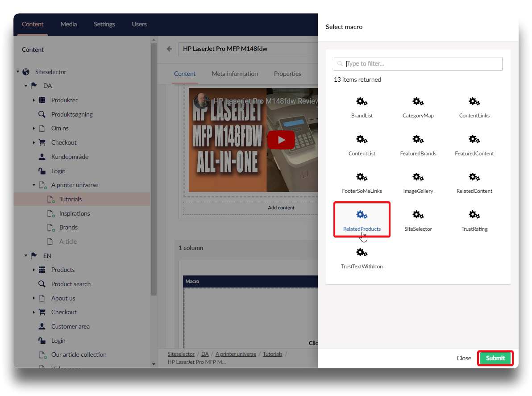Select the TrustRating macro icon
532x396 pixels.
coord(474,215)
